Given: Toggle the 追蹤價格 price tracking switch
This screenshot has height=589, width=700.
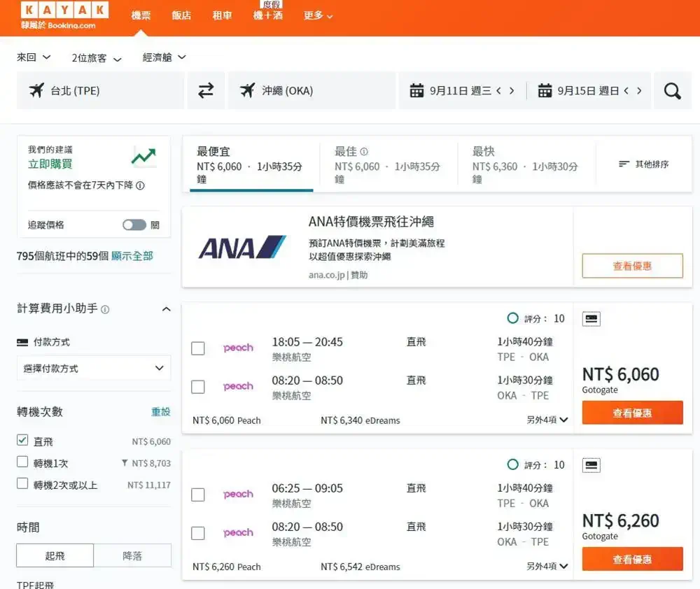Looking at the screenshot, I should (x=134, y=225).
